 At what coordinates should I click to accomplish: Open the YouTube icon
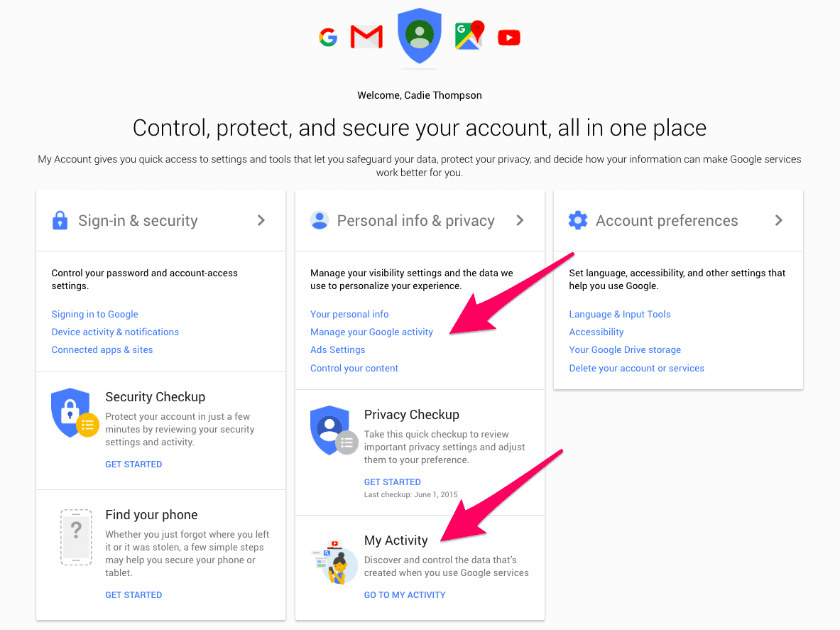point(509,37)
